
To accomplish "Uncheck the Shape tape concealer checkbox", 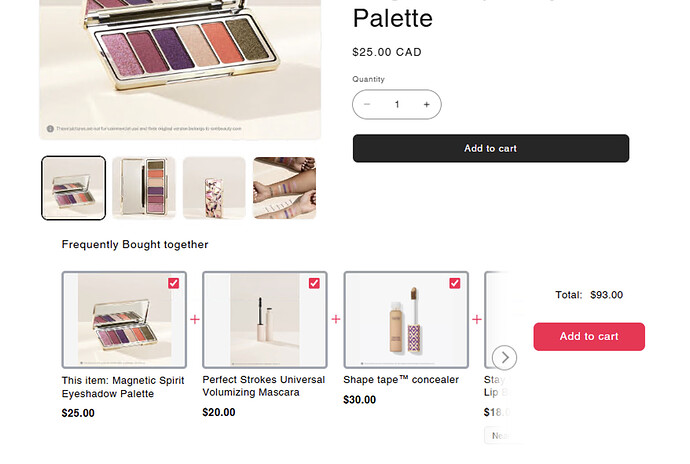I will [455, 284].
